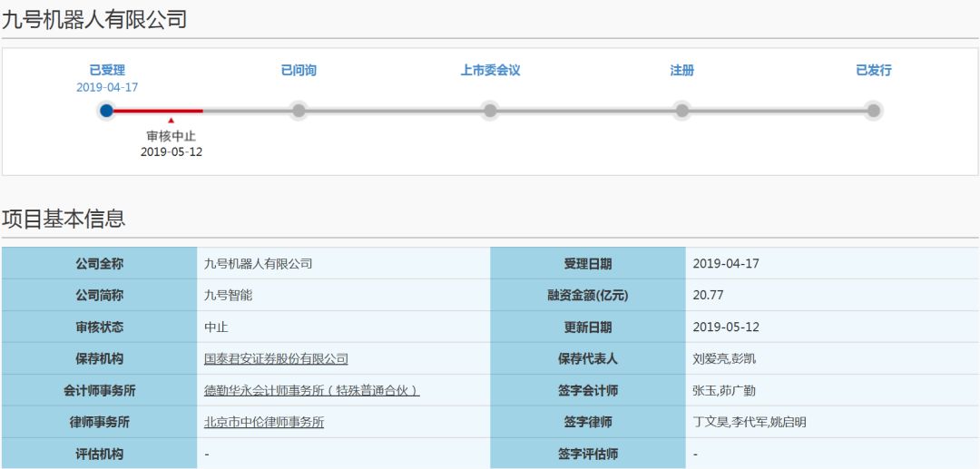Select the 注册 stage label
Image resolution: width=980 pixels, height=469 pixels.
coord(681,71)
